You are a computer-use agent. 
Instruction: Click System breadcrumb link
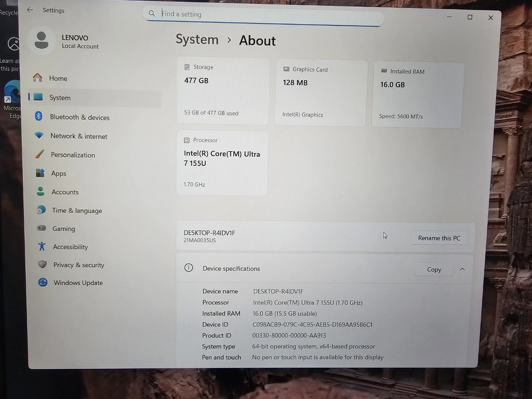[197, 39]
